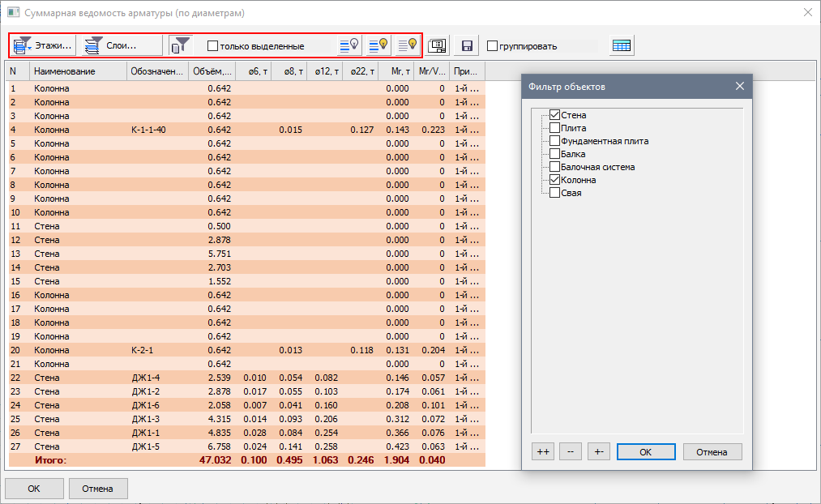821x504 pixels.
Task: Open the Этажи floor filter
Action: pyautogui.click(x=43, y=45)
